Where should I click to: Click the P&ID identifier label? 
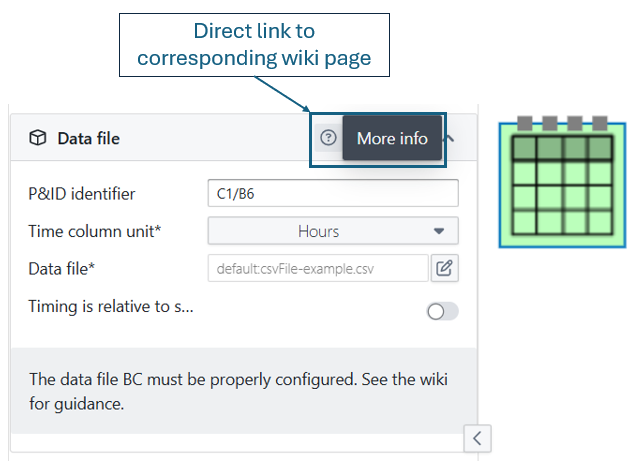coord(82,194)
